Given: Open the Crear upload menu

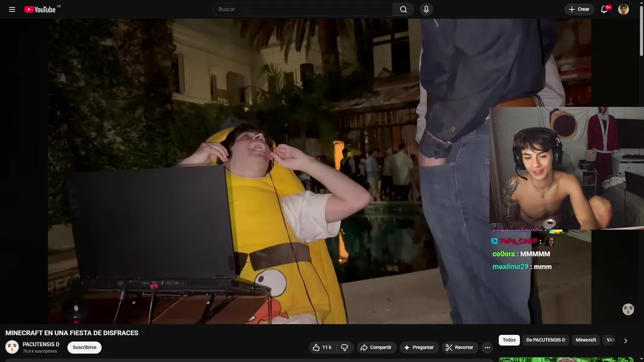Looking at the screenshot, I should point(579,9).
